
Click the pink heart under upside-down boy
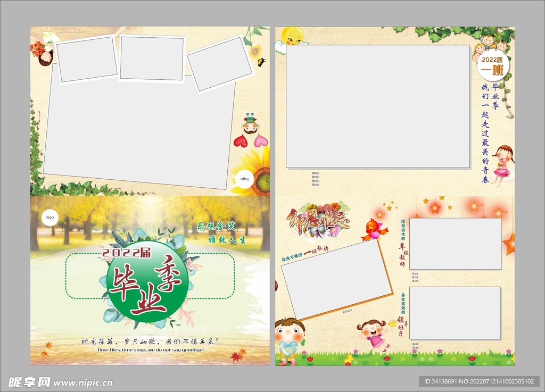click(261, 141)
